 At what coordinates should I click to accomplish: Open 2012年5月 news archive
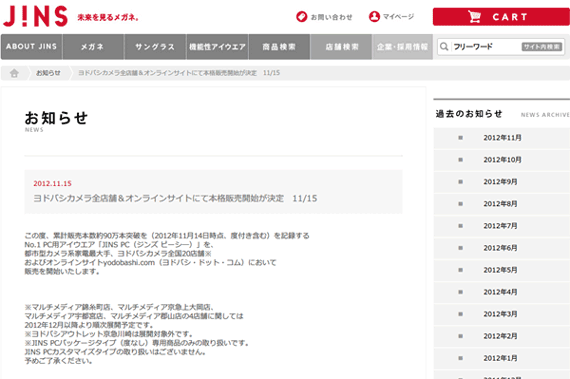point(502,270)
